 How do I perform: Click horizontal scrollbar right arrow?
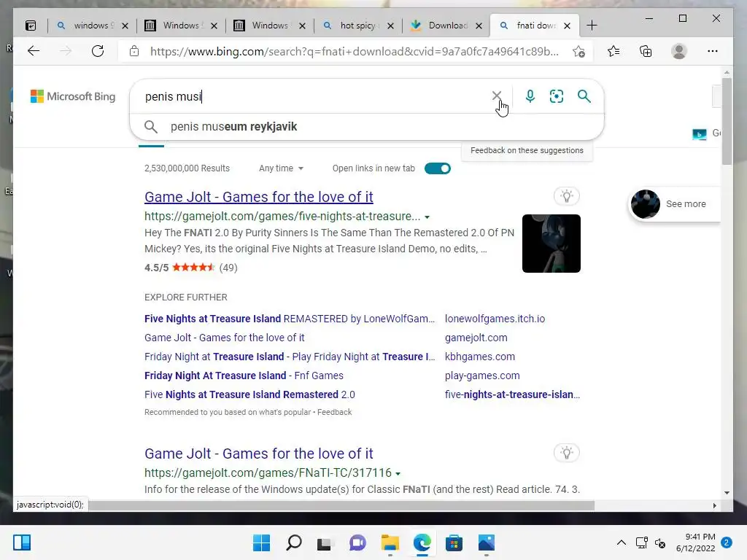click(x=715, y=506)
